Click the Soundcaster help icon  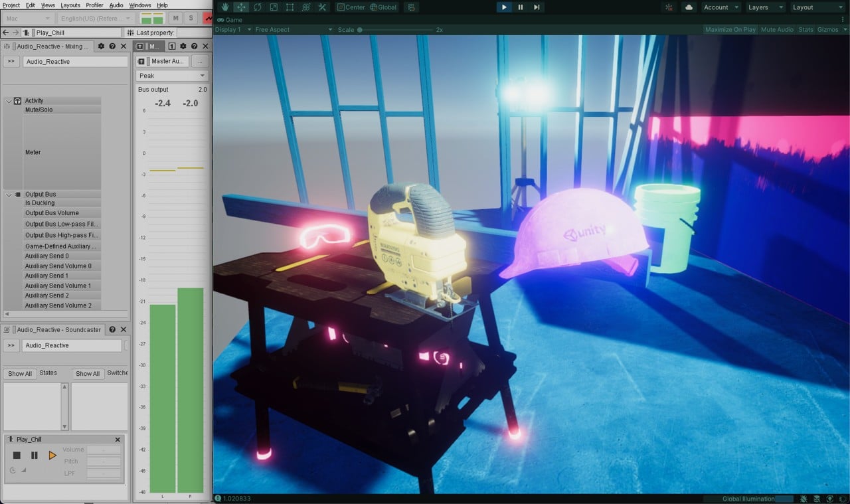[x=113, y=329]
